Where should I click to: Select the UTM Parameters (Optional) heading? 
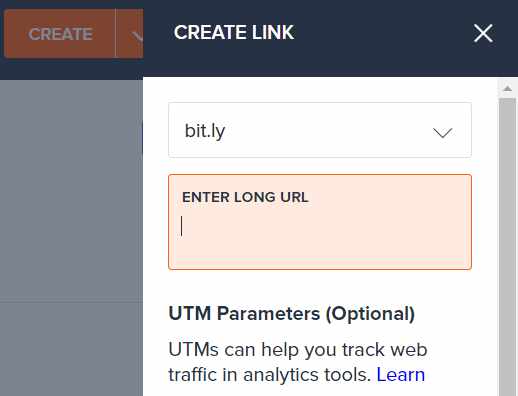click(292, 314)
